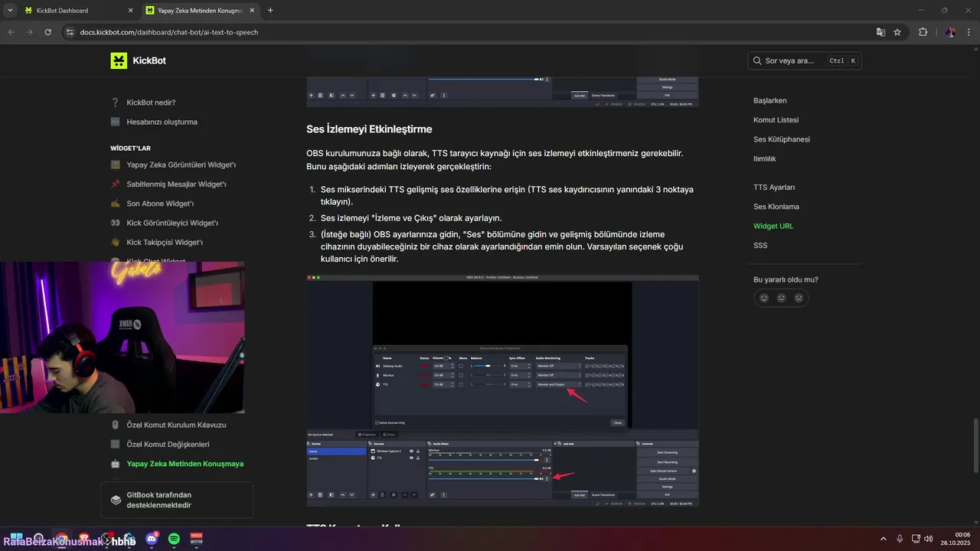Open the new tab plus button

[x=270, y=11]
